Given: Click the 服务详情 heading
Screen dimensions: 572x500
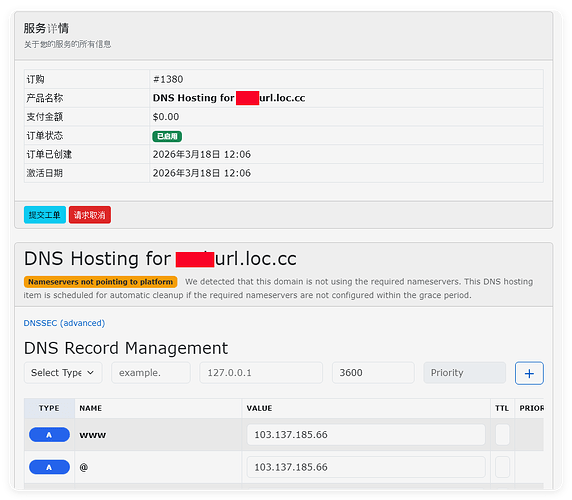Looking at the screenshot, I should click(46, 28).
